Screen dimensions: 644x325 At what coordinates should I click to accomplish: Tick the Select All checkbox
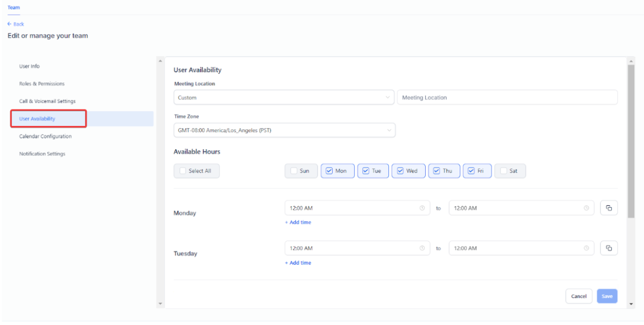pos(183,171)
